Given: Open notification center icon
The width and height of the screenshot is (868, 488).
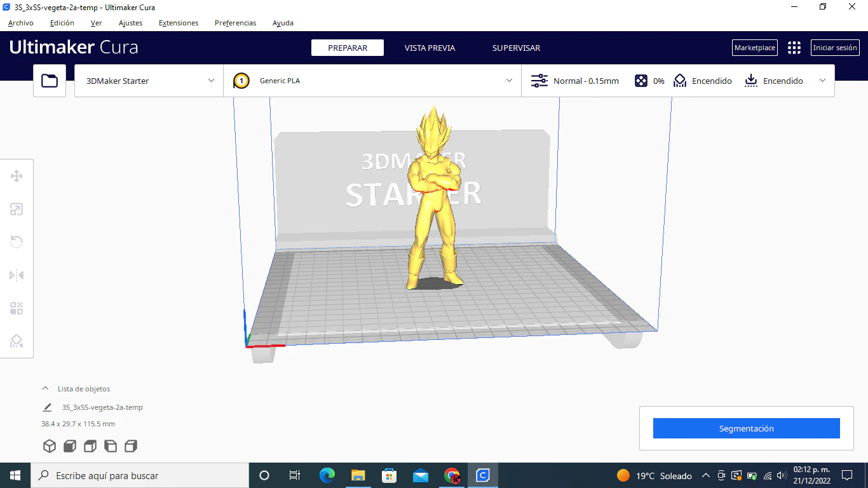Looking at the screenshot, I should pos(847,475).
